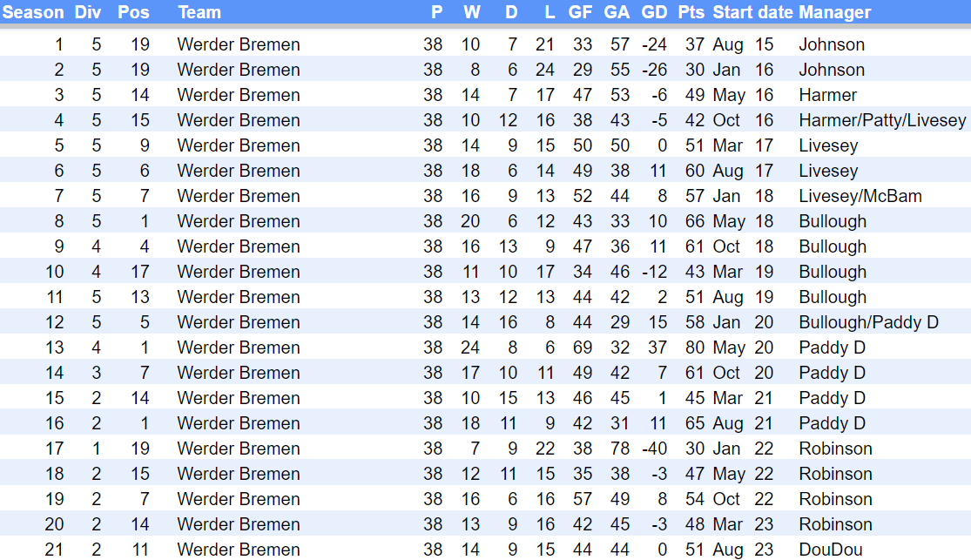Screen dimensions: 971x560
Task: Click the Team cell in the season 1 row
Action: (239, 44)
